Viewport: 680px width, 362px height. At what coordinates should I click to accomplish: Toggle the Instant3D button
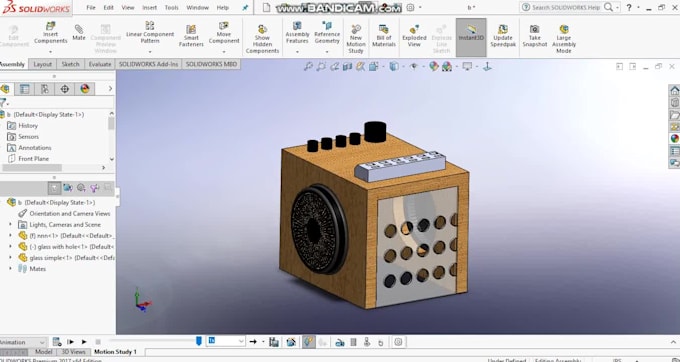click(471, 37)
